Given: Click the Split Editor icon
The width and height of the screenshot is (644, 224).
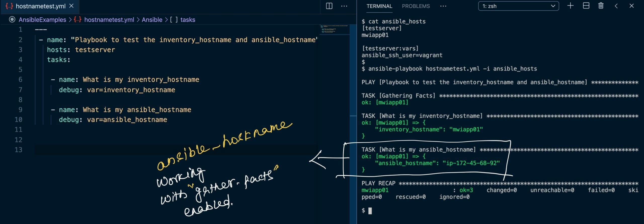Looking at the screenshot, I should (329, 6).
